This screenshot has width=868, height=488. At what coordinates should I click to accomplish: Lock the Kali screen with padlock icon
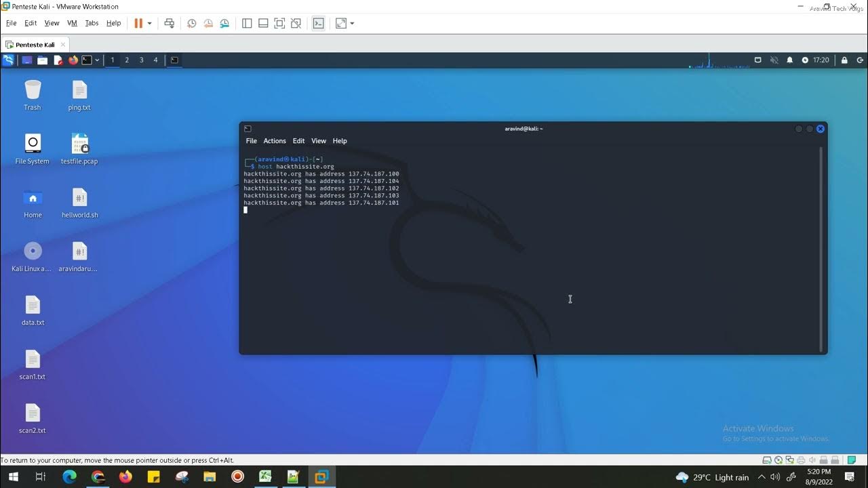844,60
